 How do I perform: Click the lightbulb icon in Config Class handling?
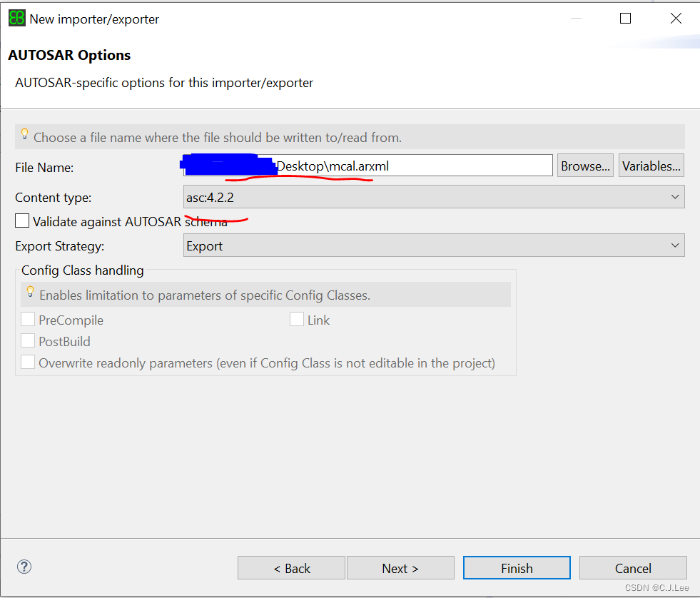pos(31,292)
